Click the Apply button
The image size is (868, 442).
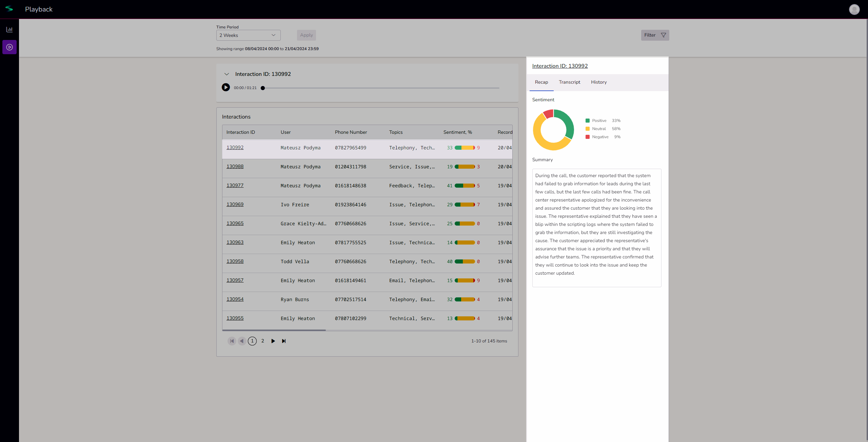tap(306, 35)
